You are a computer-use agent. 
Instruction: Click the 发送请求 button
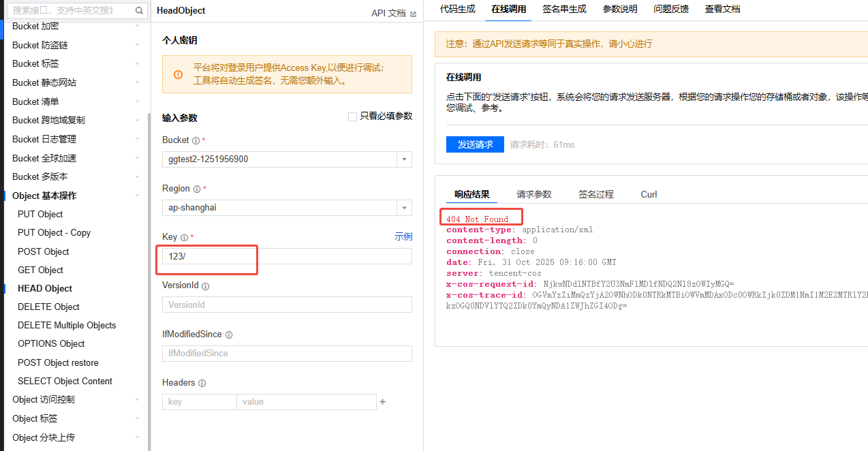point(475,144)
